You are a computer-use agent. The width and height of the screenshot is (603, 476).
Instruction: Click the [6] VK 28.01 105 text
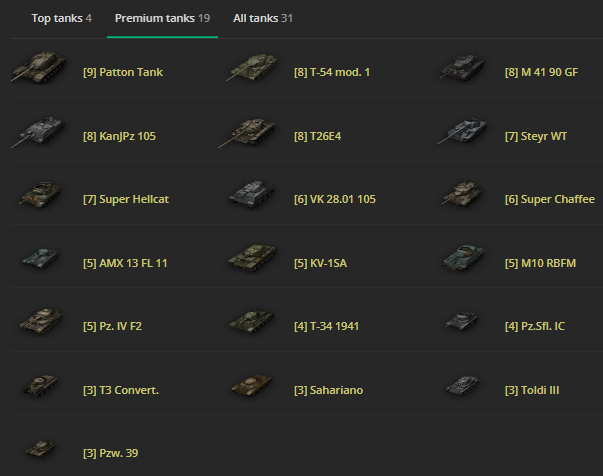(x=335, y=199)
